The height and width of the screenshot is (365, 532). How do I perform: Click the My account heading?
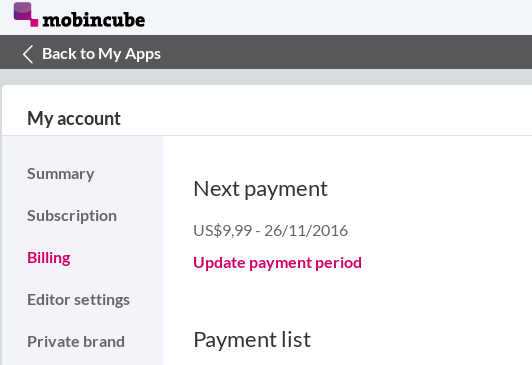[74, 119]
